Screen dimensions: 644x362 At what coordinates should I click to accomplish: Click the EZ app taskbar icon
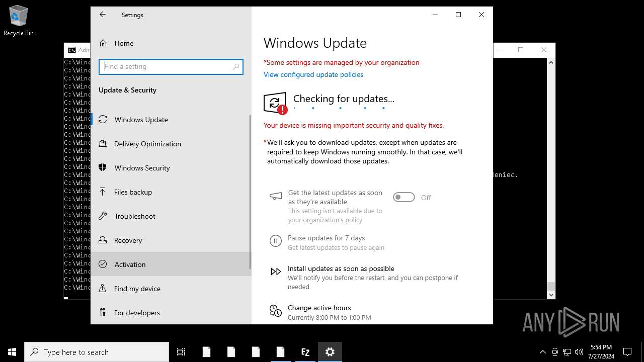click(305, 352)
